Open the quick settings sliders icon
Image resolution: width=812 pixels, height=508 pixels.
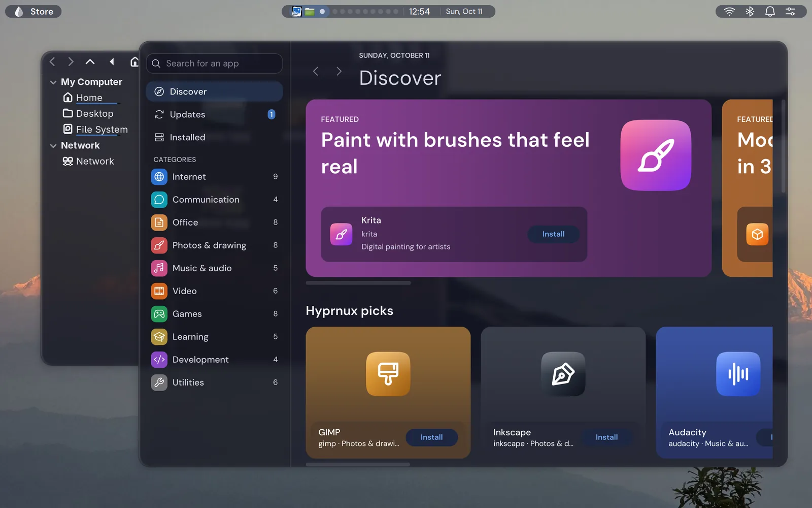(x=791, y=11)
